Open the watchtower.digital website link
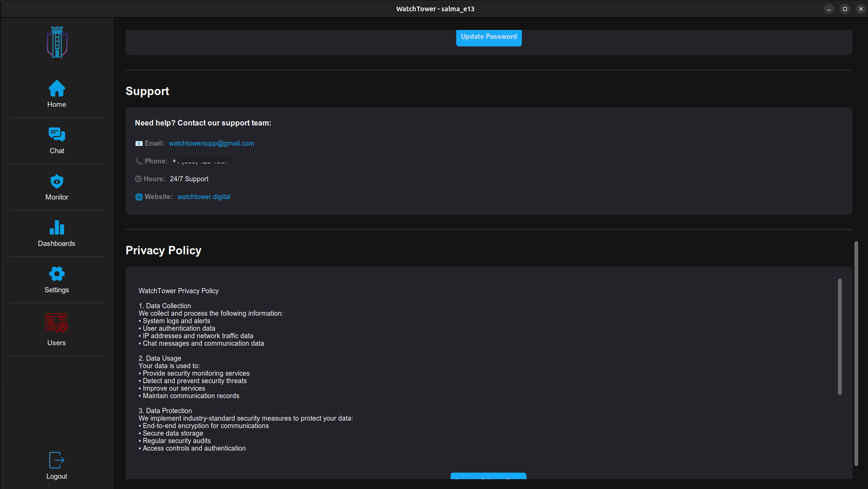Image resolution: width=868 pixels, height=489 pixels. click(x=204, y=197)
